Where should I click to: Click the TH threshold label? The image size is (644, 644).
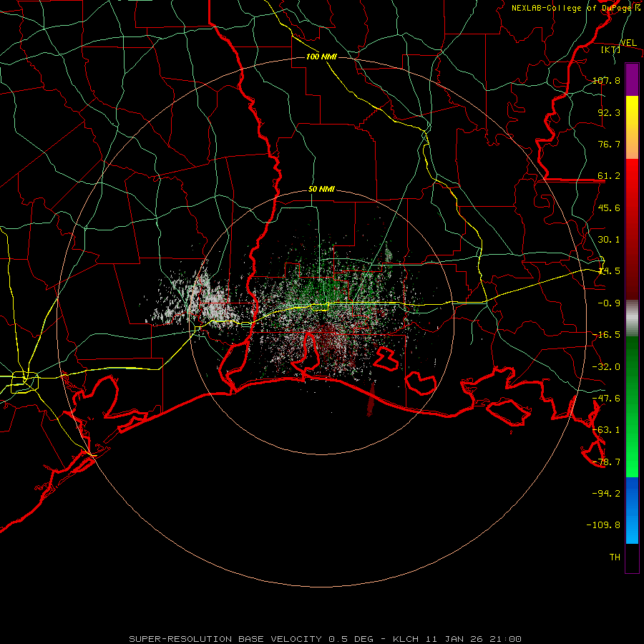(x=615, y=557)
